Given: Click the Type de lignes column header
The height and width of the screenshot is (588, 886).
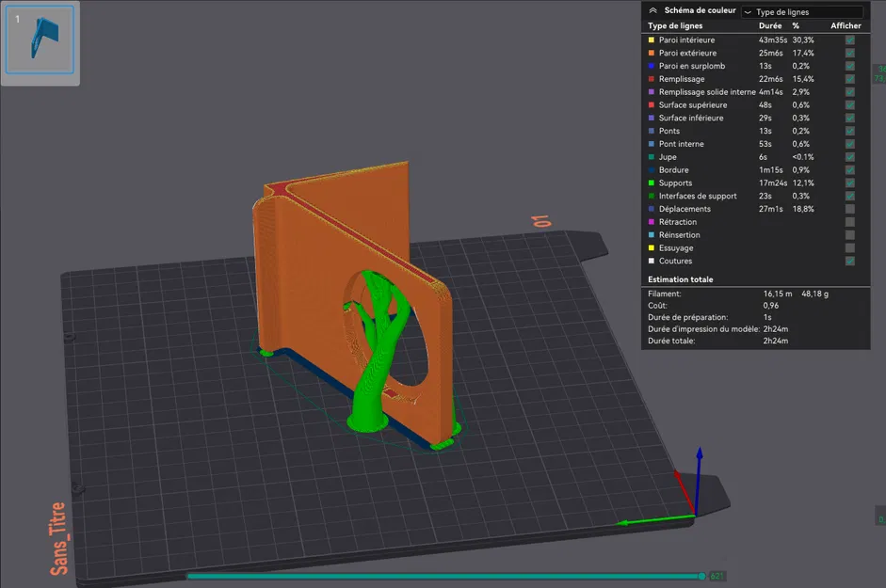Looking at the screenshot, I should tap(675, 26).
